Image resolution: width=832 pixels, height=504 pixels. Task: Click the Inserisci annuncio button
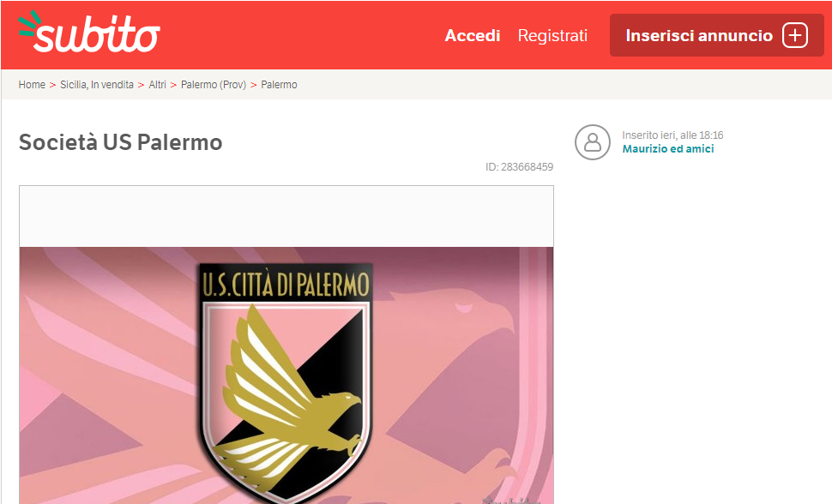pyautogui.click(x=716, y=35)
